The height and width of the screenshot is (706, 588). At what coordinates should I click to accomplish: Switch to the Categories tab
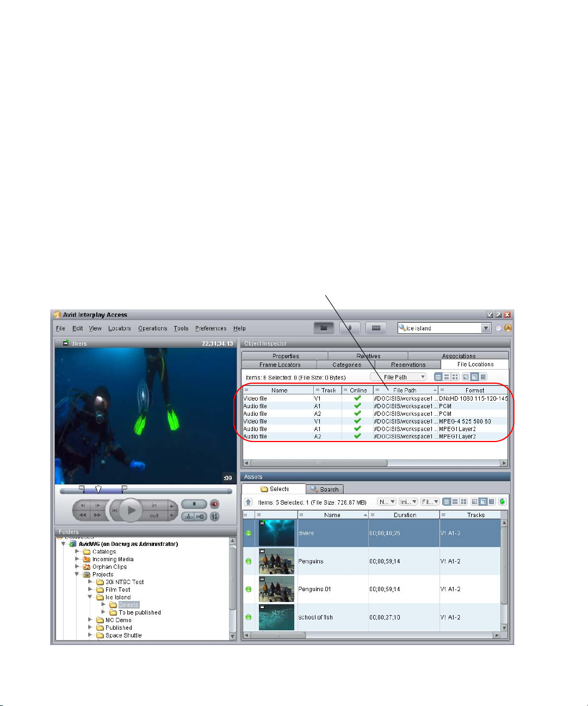coord(346,365)
